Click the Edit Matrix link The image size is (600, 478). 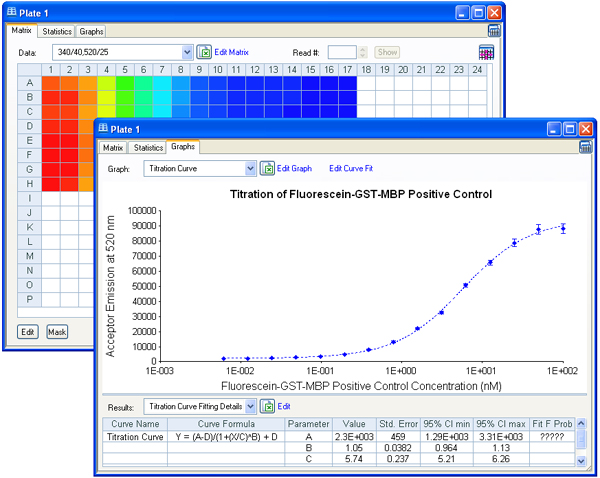click(x=232, y=52)
